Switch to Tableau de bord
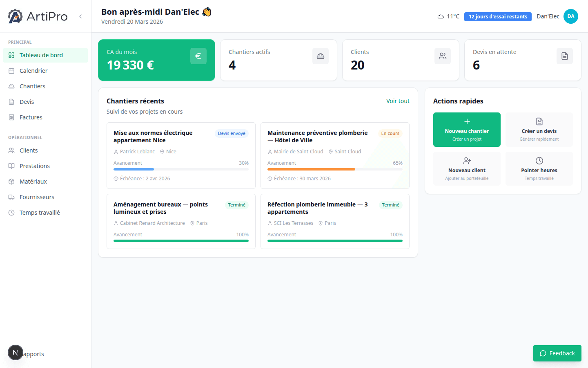 [41, 55]
